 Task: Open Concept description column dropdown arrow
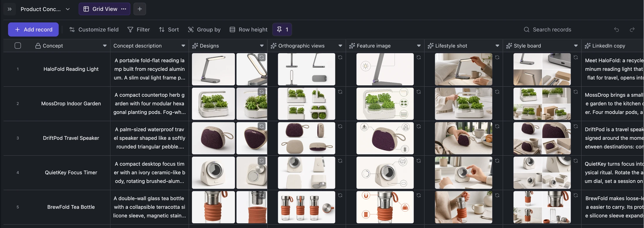click(x=183, y=46)
